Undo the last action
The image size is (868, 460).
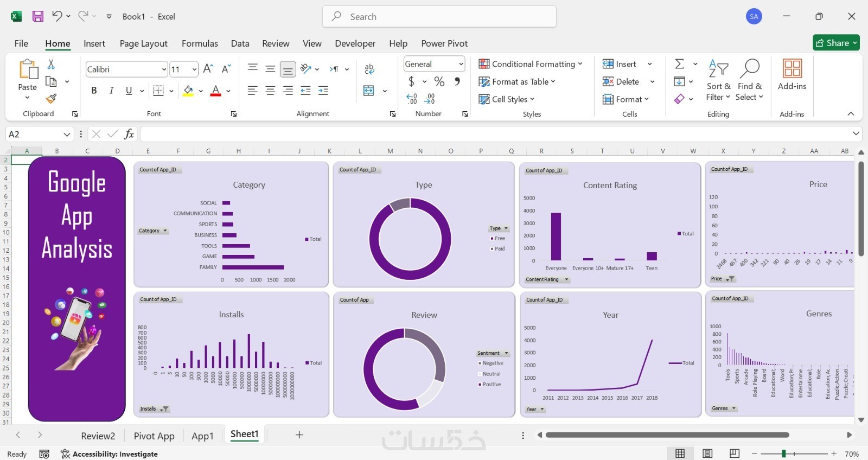click(57, 16)
